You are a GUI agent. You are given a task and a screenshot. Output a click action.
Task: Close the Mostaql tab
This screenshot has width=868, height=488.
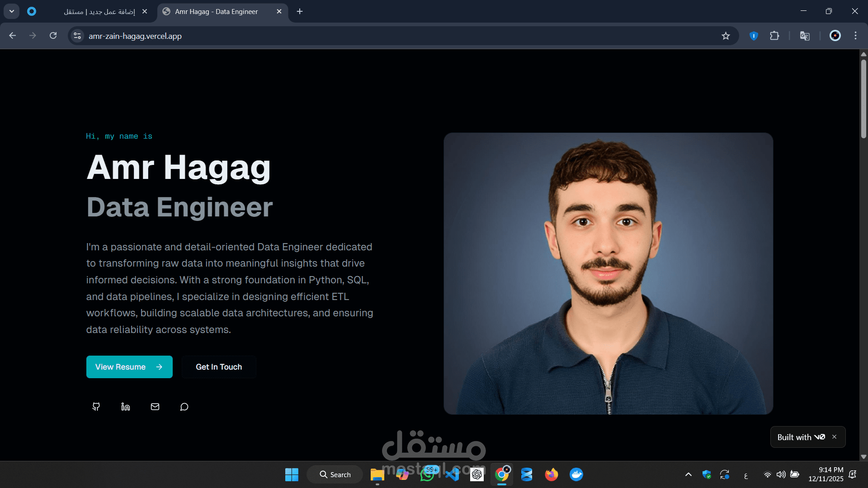145,11
